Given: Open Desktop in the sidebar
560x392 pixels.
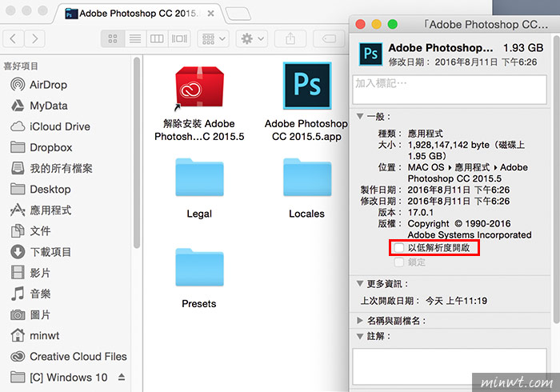Looking at the screenshot, I should 40,190.
